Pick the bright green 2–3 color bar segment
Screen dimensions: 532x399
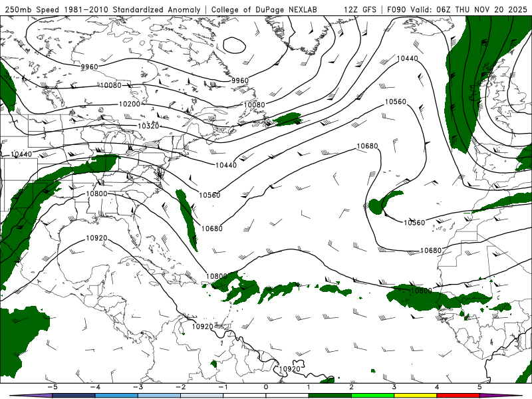[372, 396]
